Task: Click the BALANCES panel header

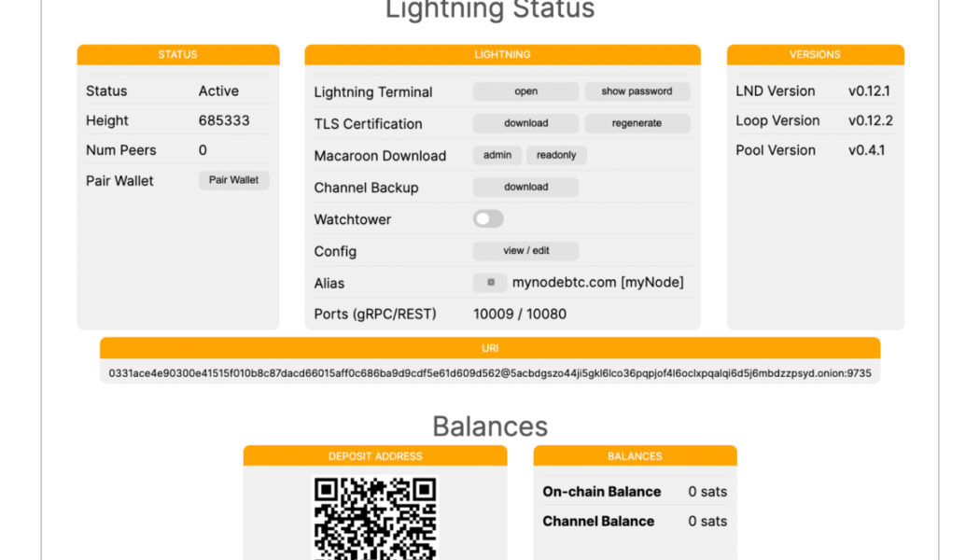Action: (635, 456)
